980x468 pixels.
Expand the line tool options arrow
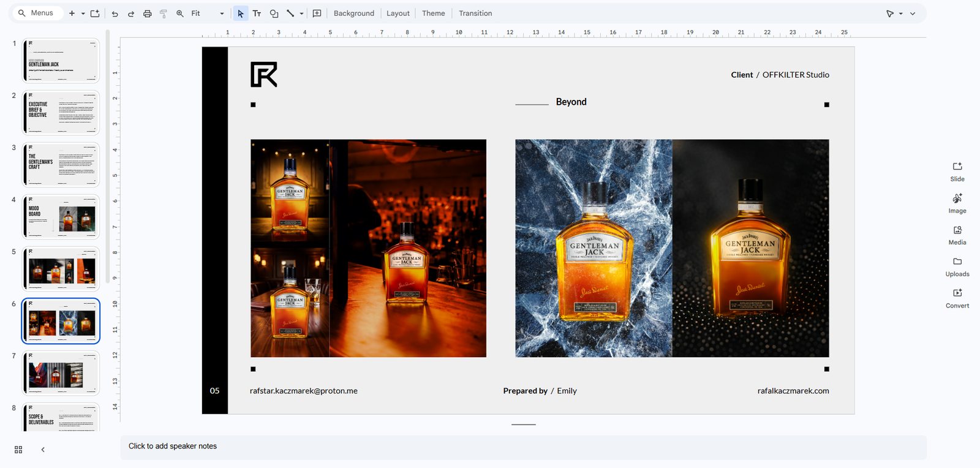(301, 13)
